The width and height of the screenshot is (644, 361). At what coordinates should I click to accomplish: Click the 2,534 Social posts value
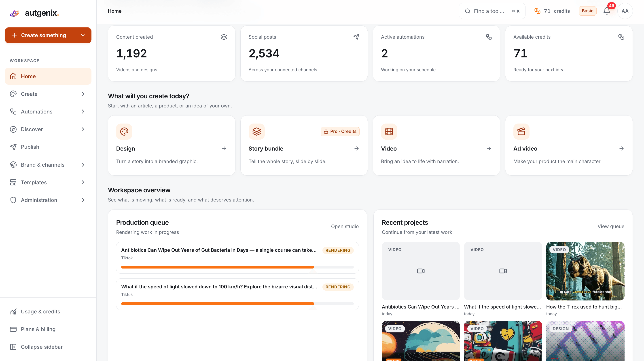pyautogui.click(x=264, y=53)
